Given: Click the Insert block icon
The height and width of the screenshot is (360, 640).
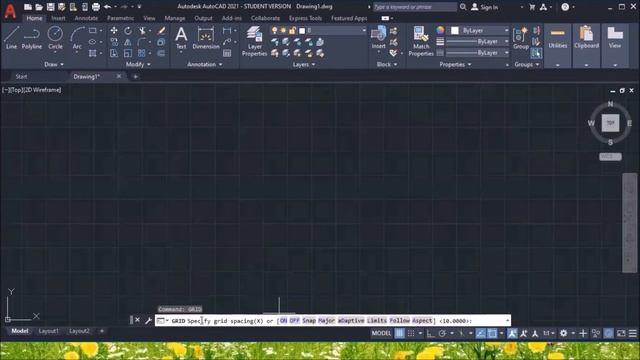Looking at the screenshot, I should point(378,38).
